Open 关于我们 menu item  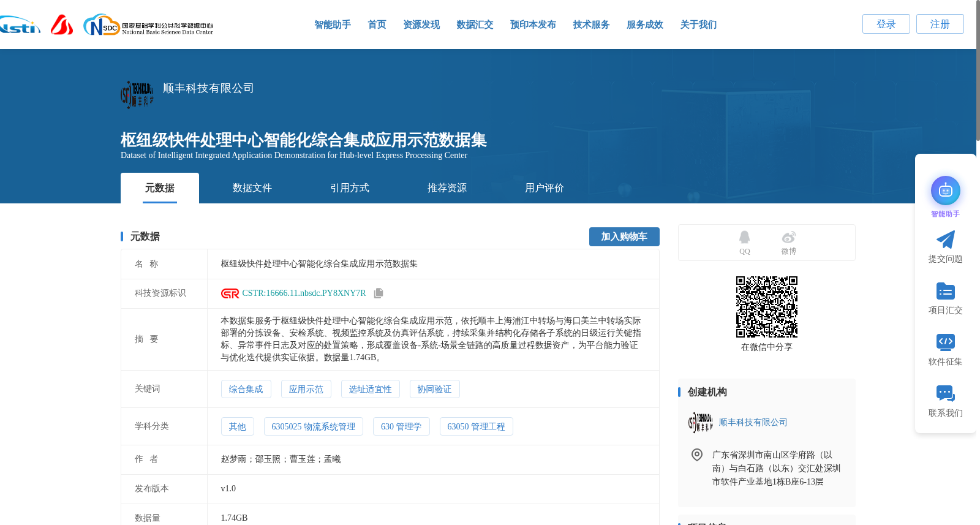(698, 25)
